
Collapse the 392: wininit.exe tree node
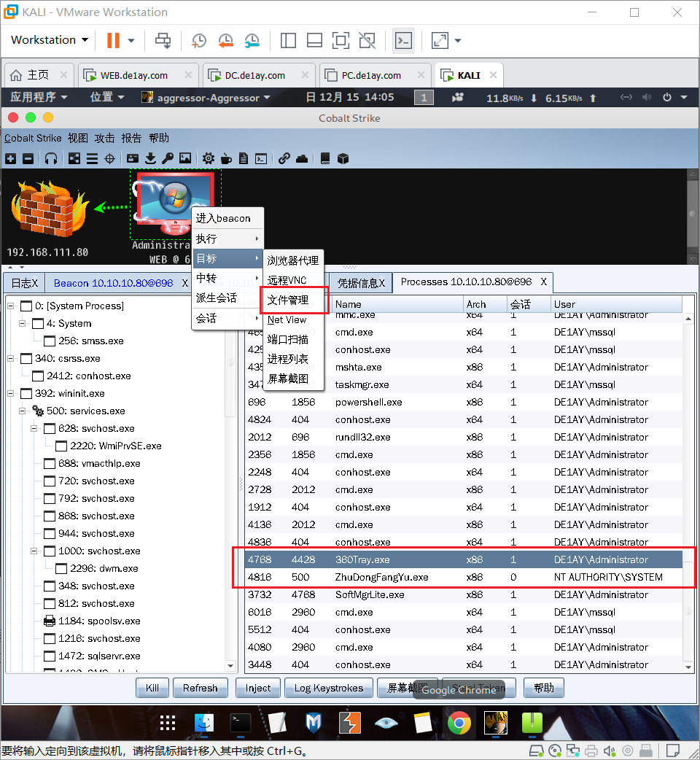click(x=10, y=393)
